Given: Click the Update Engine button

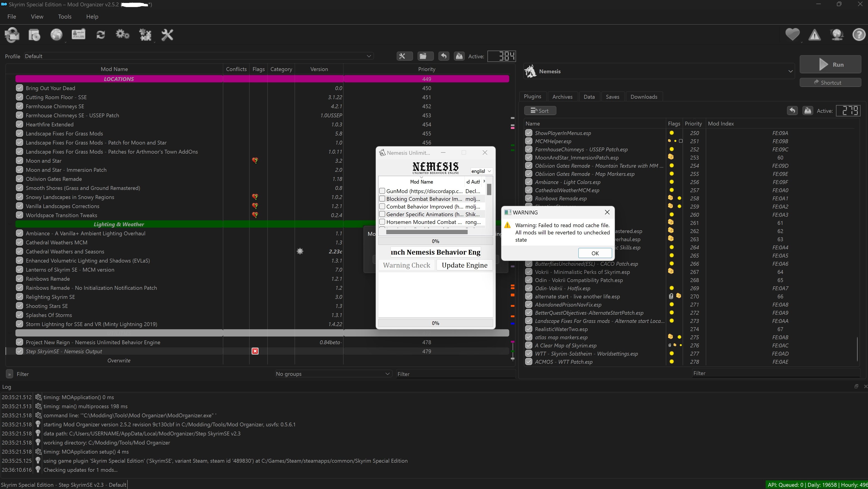Looking at the screenshot, I should click(464, 265).
